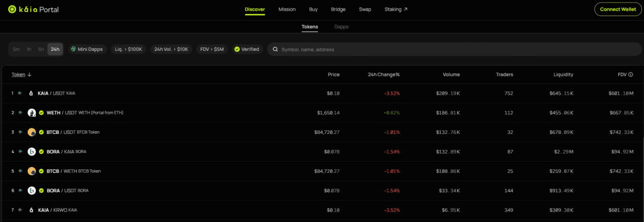The height and width of the screenshot is (222, 644).
Task: Click the symbol, name, address search field
Action: [x=454, y=49]
